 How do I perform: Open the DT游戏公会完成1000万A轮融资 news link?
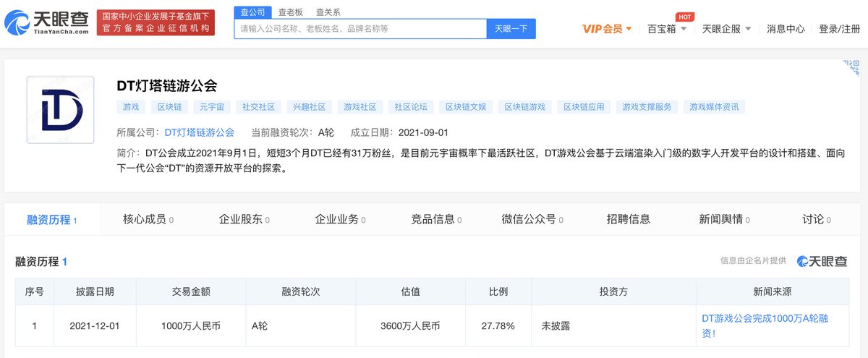click(x=764, y=325)
